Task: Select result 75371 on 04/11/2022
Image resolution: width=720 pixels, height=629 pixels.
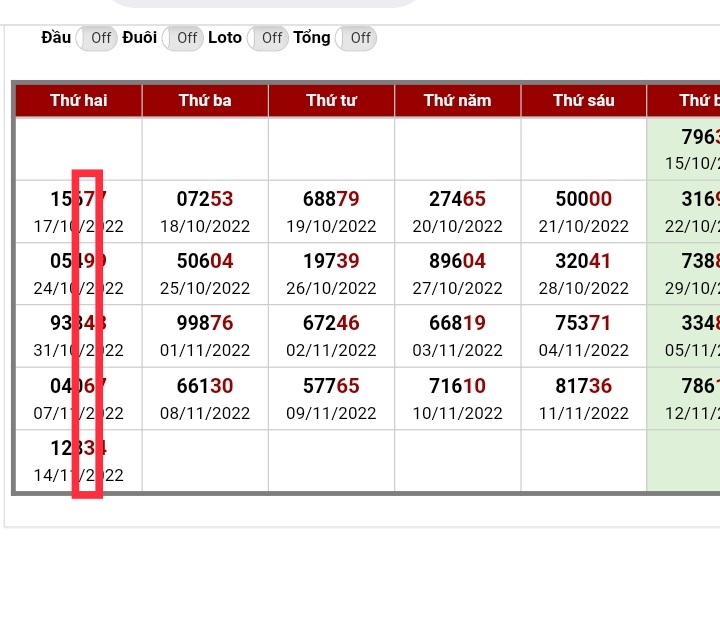Action: (583, 323)
